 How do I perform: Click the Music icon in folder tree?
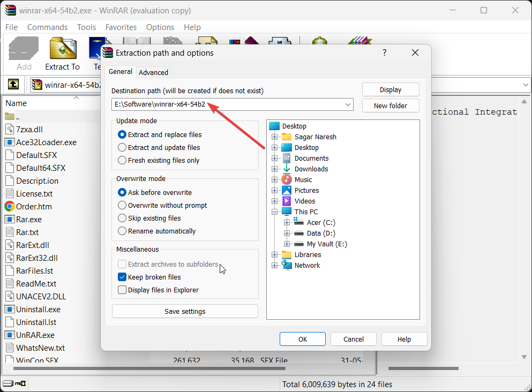point(287,179)
